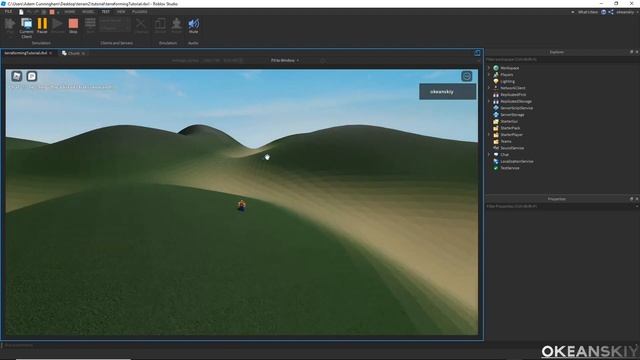
Task: Select the Teams icon
Action: coord(496,141)
